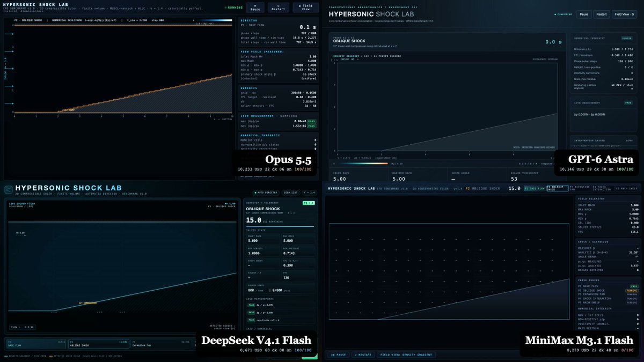The height and width of the screenshot is (362, 644).
Task: Click the green RUNNING status in Opus 5.5 panel
Action: point(235,8)
